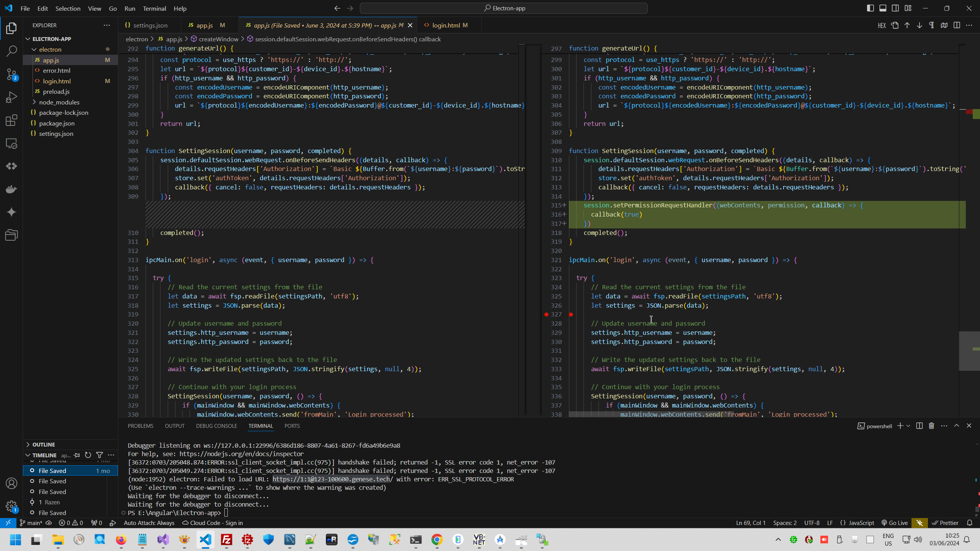Kill terminal with trash icon
This screenshot has width=980, height=551.
coord(931,426)
